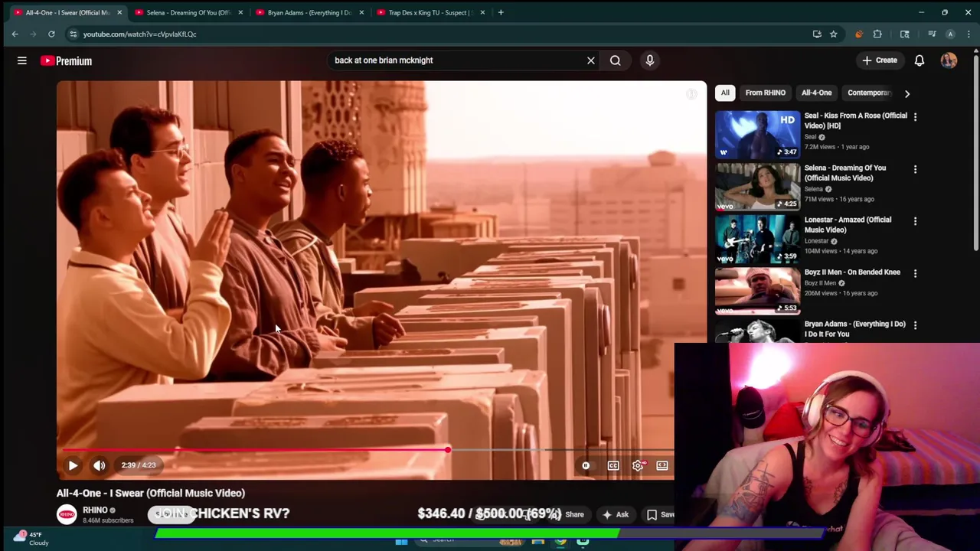The width and height of the screenshot is (980, 551).
Task: Open more options for the Bryan Adams video
Action: click(x=915, y=325)
